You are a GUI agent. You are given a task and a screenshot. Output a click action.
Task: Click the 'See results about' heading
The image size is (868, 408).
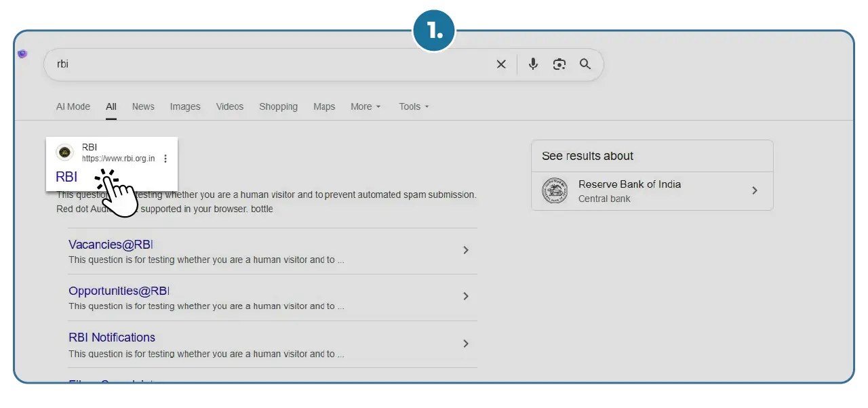click(x=587, y=156)
